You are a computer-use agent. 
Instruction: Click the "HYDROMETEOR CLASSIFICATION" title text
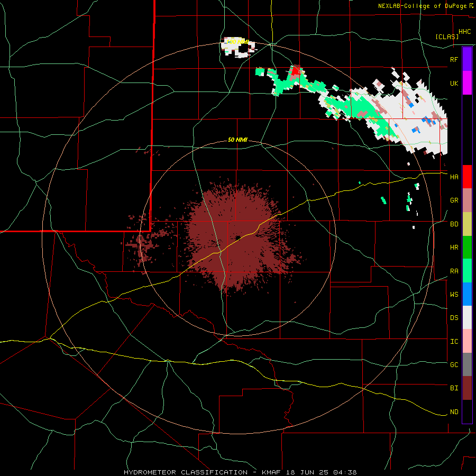(x=186, y=472)
